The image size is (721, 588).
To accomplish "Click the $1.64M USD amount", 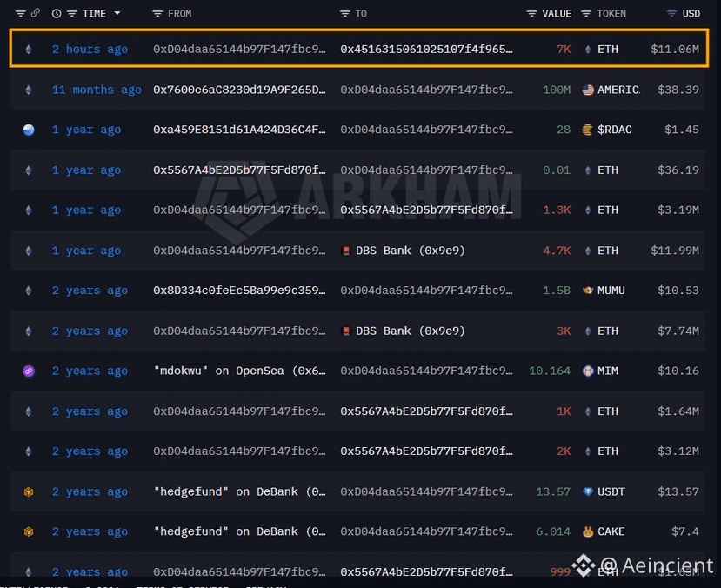I will [678, 411].
